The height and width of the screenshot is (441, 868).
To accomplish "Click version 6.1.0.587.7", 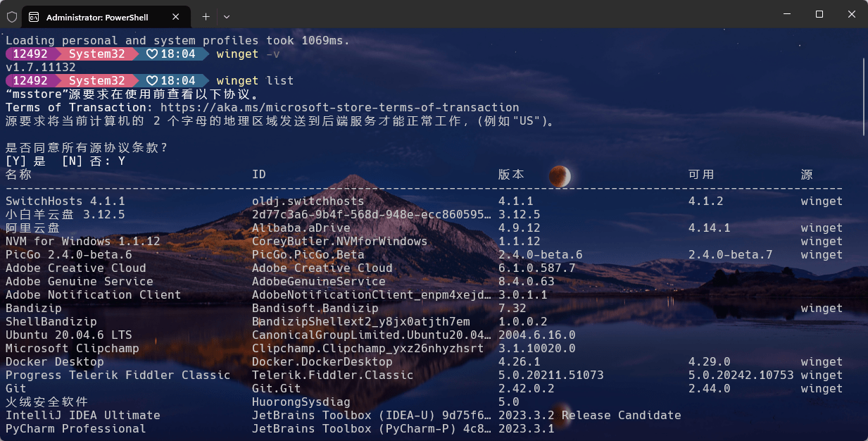I will pos(537,268).
